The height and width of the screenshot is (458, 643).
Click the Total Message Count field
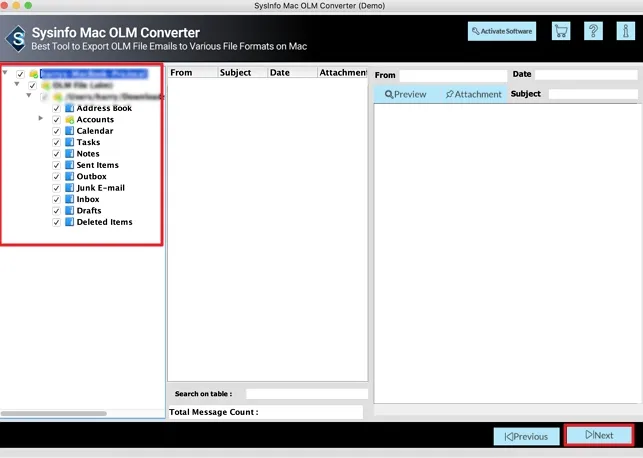point(266,412)
